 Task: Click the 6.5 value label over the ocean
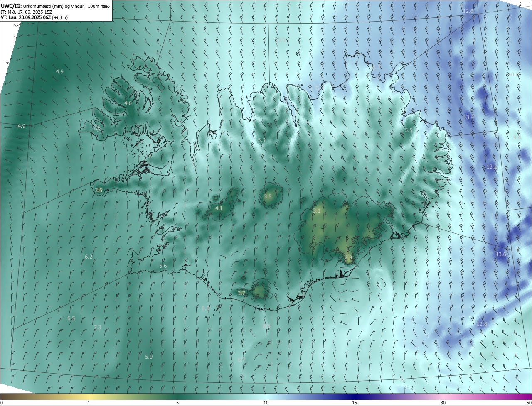point(71,318)
